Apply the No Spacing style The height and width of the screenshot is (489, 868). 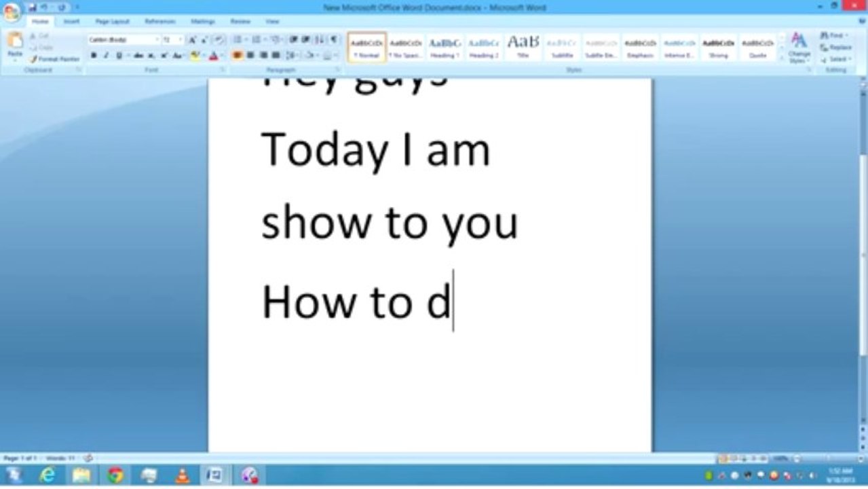(405, 47)
